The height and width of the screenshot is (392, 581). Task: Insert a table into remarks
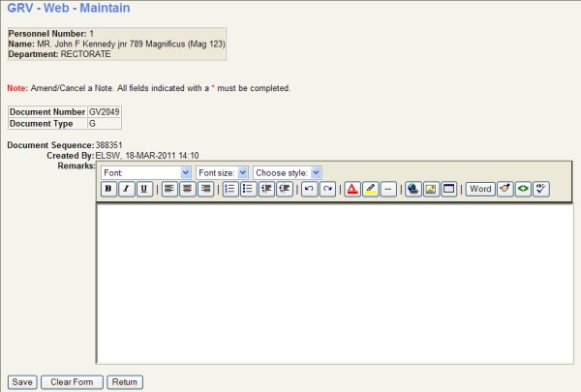tap(449, 190)
